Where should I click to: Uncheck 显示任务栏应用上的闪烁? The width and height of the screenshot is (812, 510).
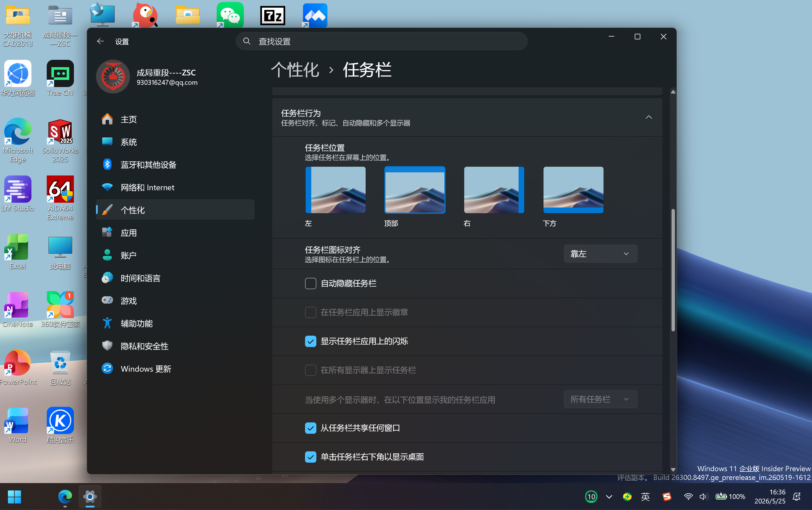click(x=310, y=341)
